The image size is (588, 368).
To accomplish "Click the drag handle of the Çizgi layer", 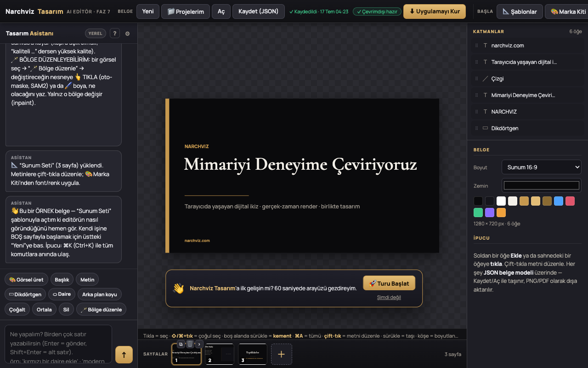I will 477,79.
